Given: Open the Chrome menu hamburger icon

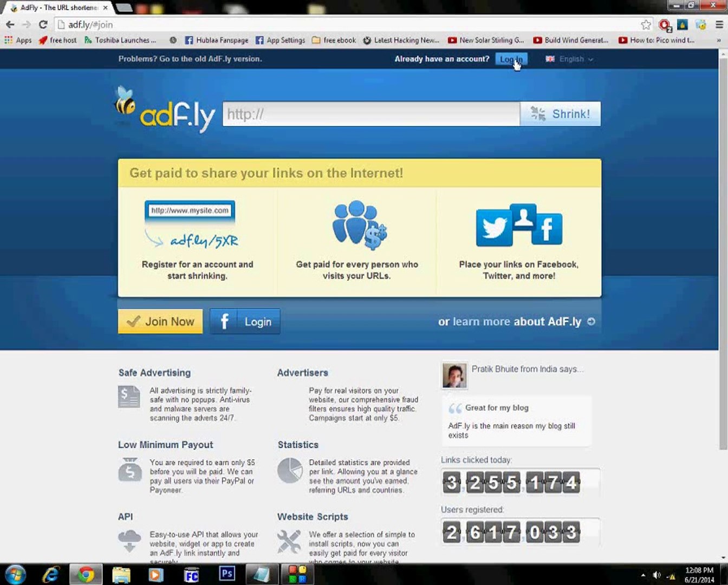Looking at the screenshot, I should pyautogui.click(x=719, y=24).
